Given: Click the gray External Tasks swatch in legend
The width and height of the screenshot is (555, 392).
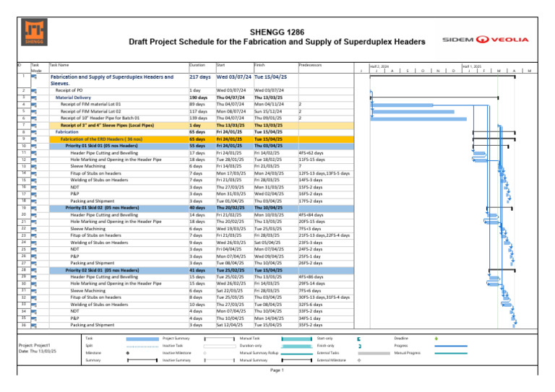Looking at the screenshot, I should (374, 354).
